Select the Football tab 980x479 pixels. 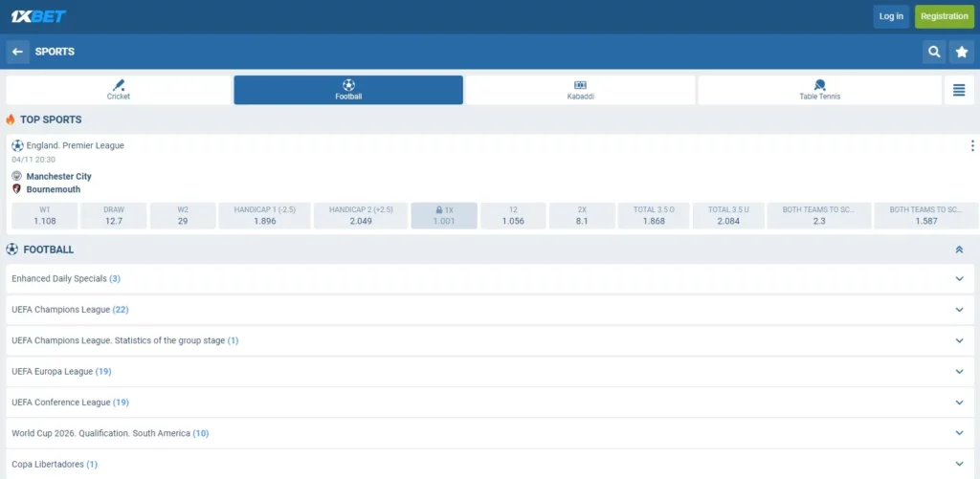tap(348, 90)
